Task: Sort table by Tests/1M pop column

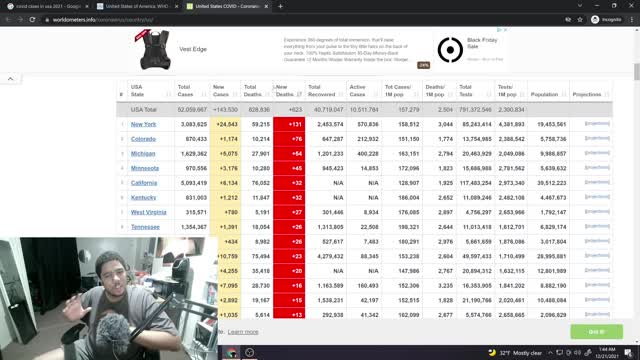Action: (x=511, y=91)
